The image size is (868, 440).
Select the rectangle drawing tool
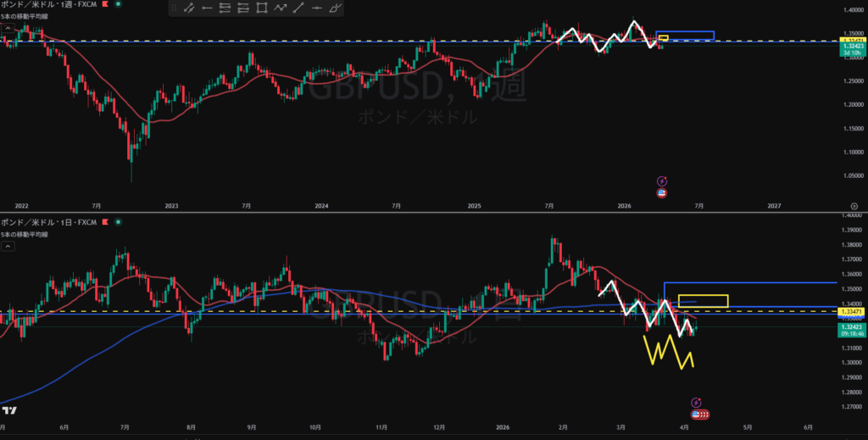point(262,8)
